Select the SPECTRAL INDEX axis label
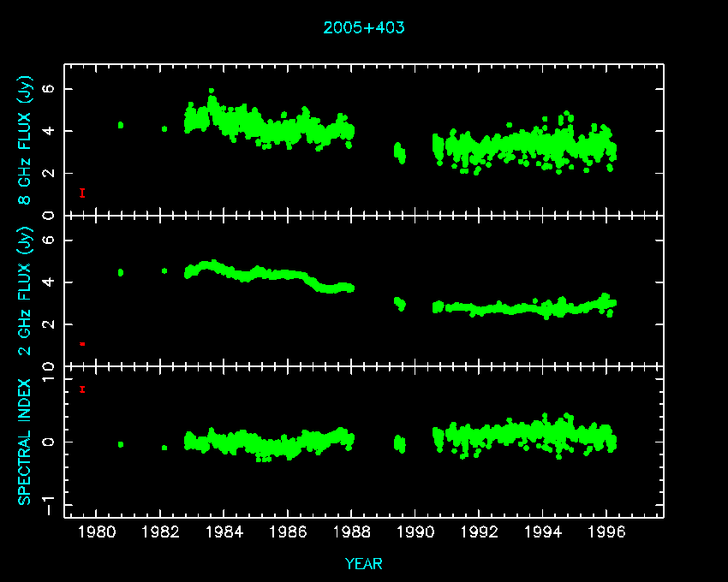The height and width of the screenshot is (582, 728). pyautogui.click(x=26, y=442)
